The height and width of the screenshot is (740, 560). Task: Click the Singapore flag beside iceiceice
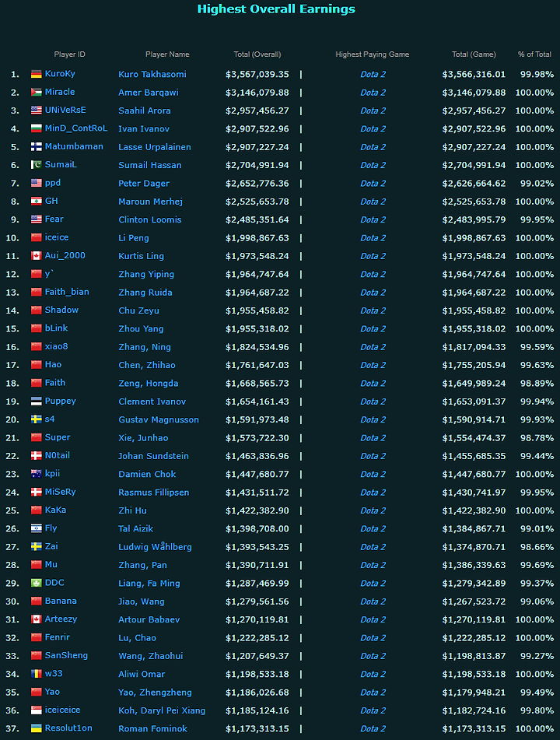[x=37, y=710]
